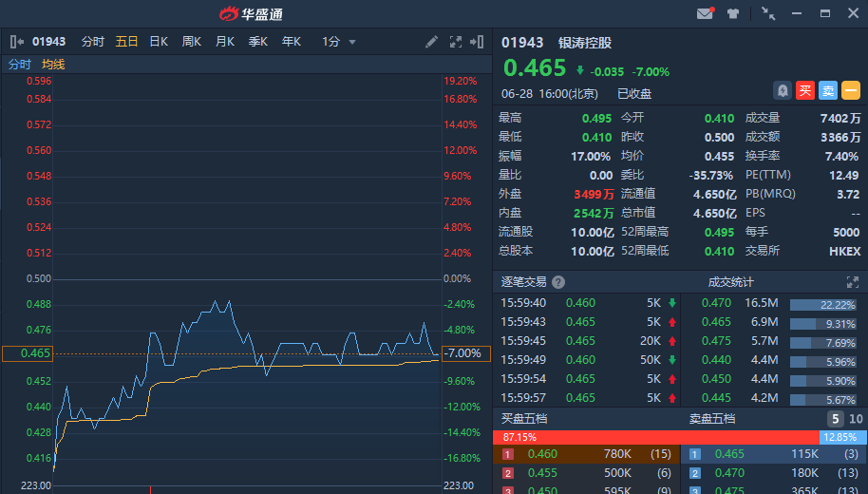This screenshot has height=494, width=868.
Task: Click the red 87.15% bid ratio bar
Action: [655, 437]
